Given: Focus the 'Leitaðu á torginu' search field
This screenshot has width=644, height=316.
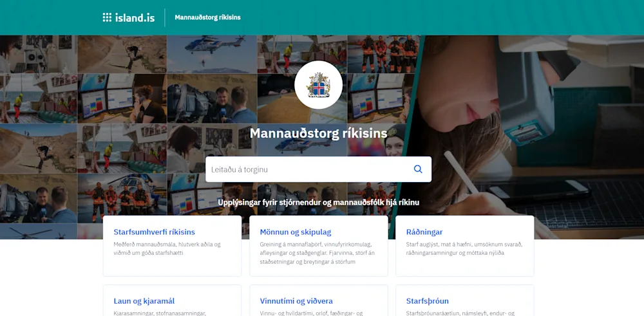Looking at the screenshot, I should pyautogui.click(x=318, y=169).
